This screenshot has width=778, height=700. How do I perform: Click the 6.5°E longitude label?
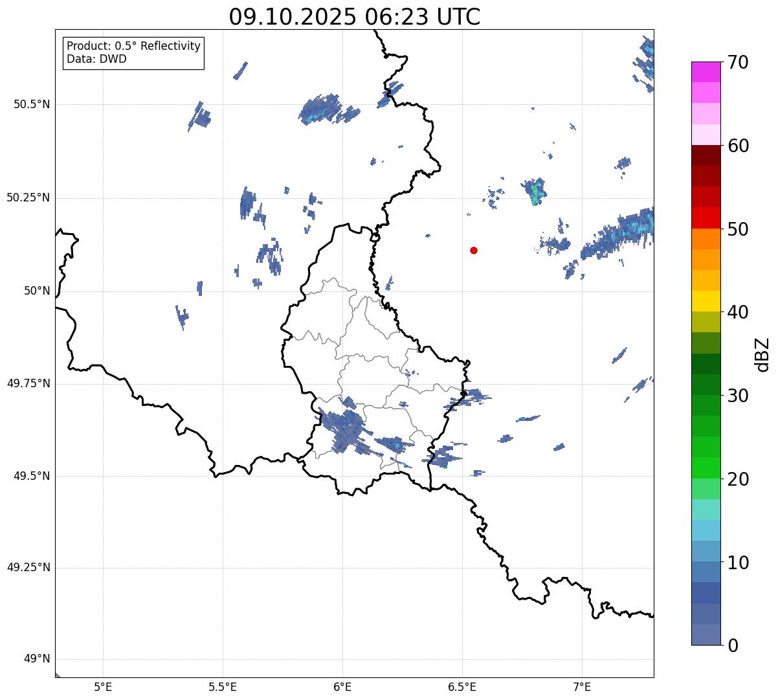click(462, 686)
